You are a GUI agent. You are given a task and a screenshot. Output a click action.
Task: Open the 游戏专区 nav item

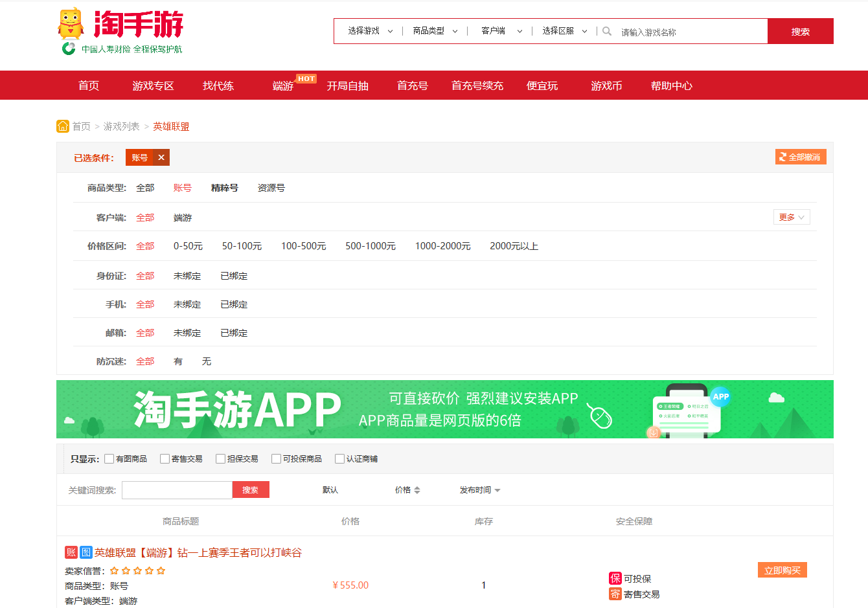[154, 85]
